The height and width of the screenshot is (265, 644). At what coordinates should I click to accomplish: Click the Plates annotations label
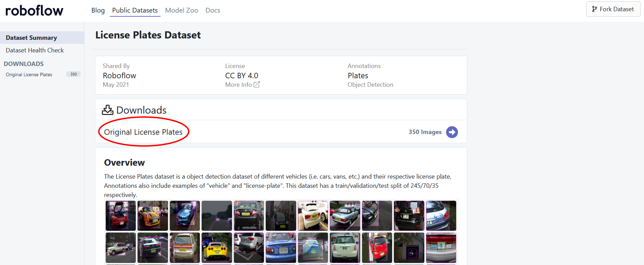(x=358, y=76)
